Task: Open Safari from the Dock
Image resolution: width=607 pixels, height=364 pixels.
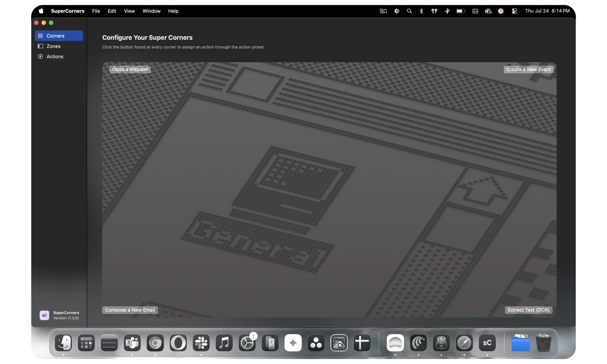Action: [464, 343]
